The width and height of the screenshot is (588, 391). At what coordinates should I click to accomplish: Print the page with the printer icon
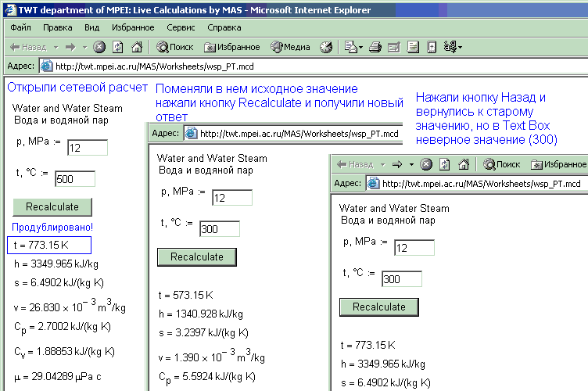click(375, 47)
